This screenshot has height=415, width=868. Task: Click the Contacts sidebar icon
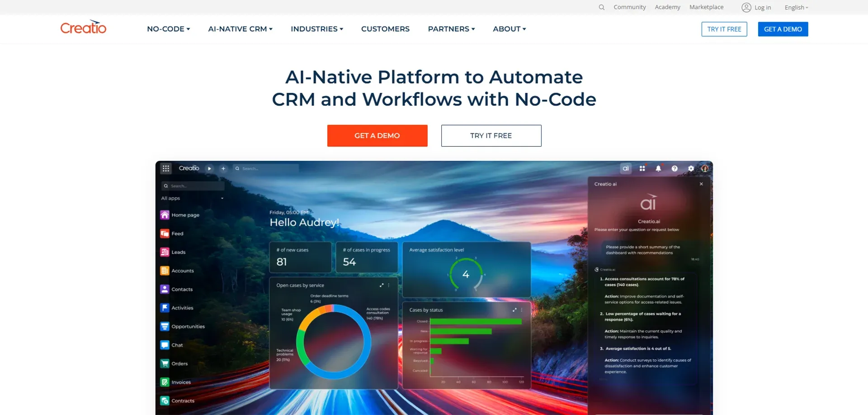(165, 289)
